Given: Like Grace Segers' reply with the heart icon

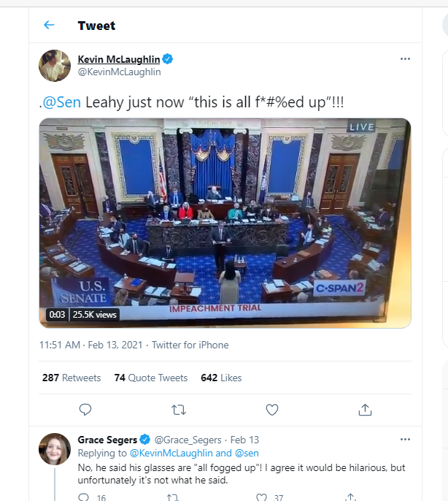Looking at the screenshot, I should coord(261,497).
